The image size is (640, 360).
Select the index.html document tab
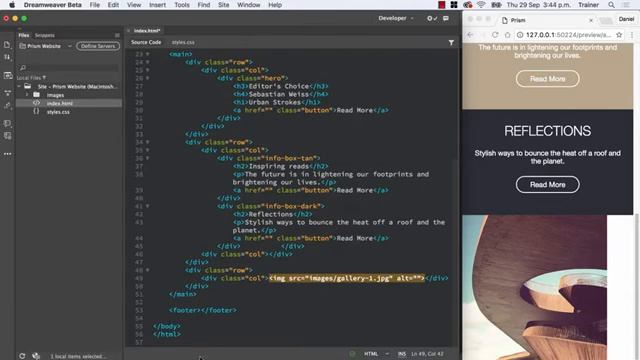pyautogui.click(x=147, y=31)
